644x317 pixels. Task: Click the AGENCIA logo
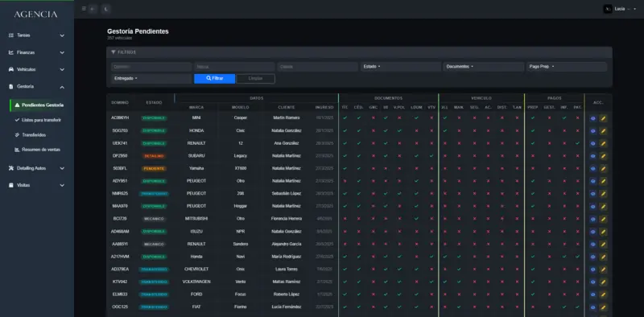click(35, 14)
